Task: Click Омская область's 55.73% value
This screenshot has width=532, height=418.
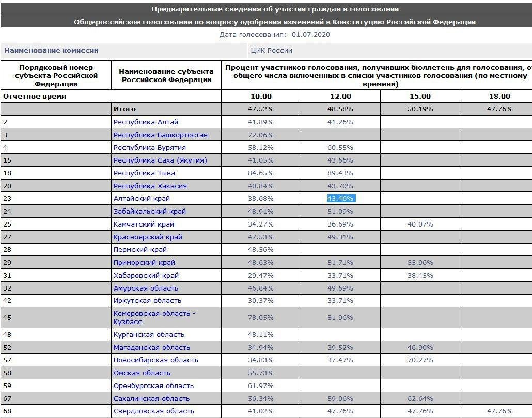Action: coord(260,373)
